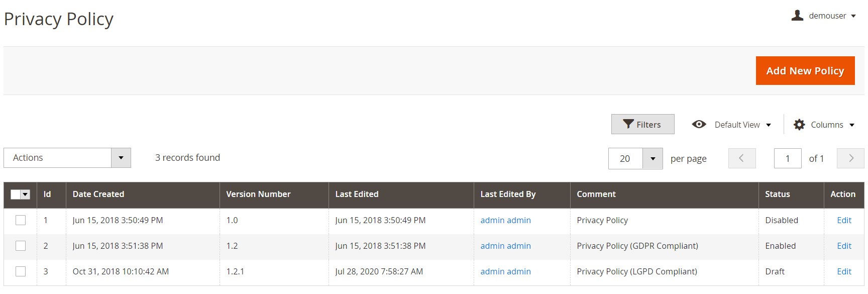868x294 pixels.
Task: Sort by Version Number column header
Action: pos(258,194)
